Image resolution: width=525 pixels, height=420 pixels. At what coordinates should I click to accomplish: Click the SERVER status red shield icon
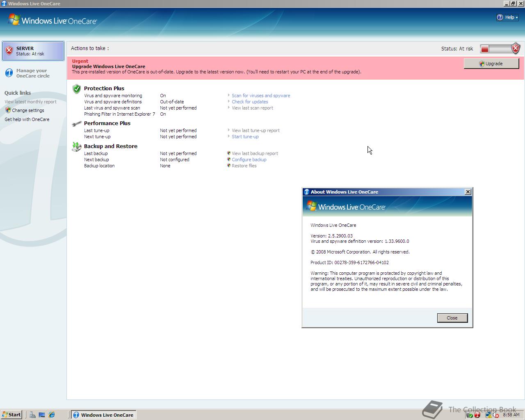click(9, 51)
